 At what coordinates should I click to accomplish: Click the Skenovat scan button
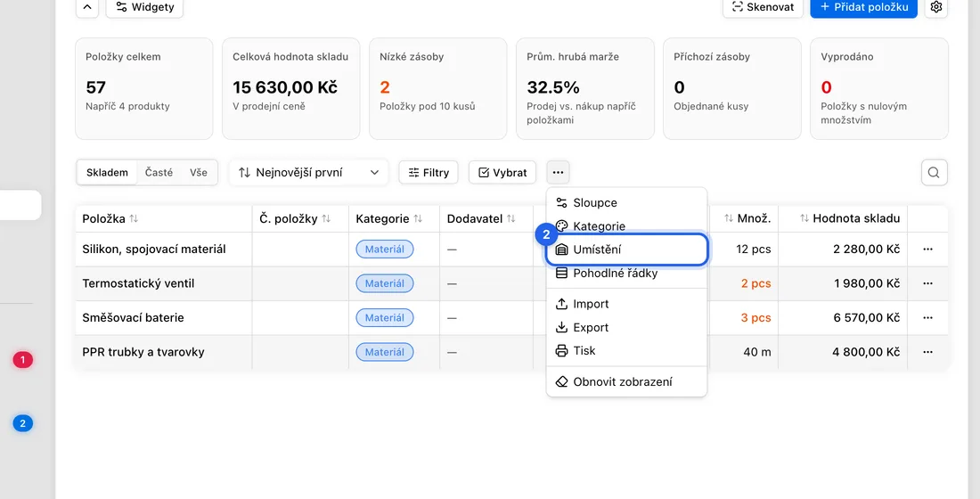(x=763, y=7)
